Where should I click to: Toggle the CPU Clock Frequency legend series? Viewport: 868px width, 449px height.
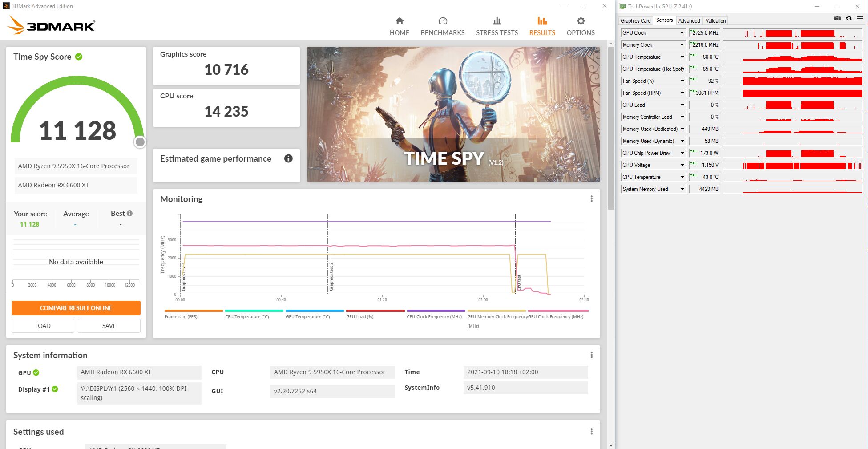pyautogui.click(x=436, y=314)
